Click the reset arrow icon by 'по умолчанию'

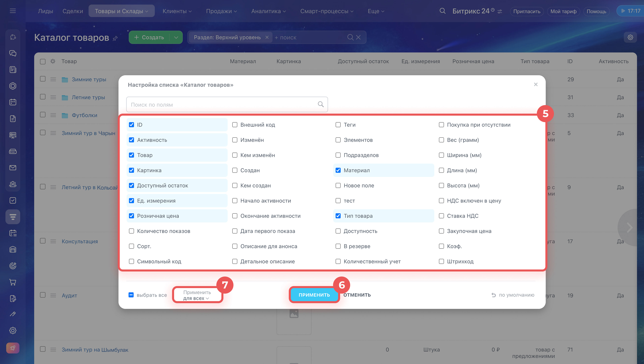pyautogui.click(x=493, y=295)
